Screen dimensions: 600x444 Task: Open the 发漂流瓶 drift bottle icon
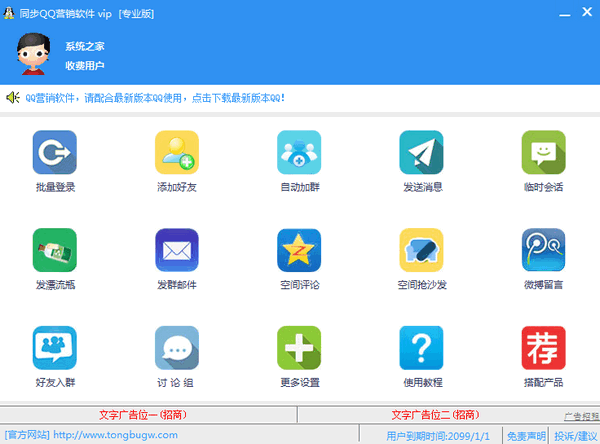click(x=55, y=250)
